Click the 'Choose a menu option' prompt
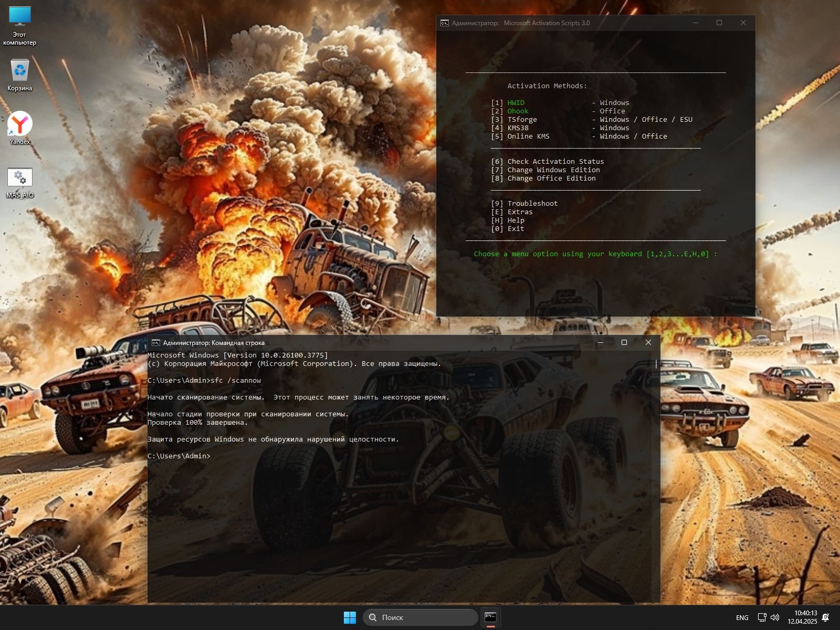This screenshot has width=840, height=630. 595,254
